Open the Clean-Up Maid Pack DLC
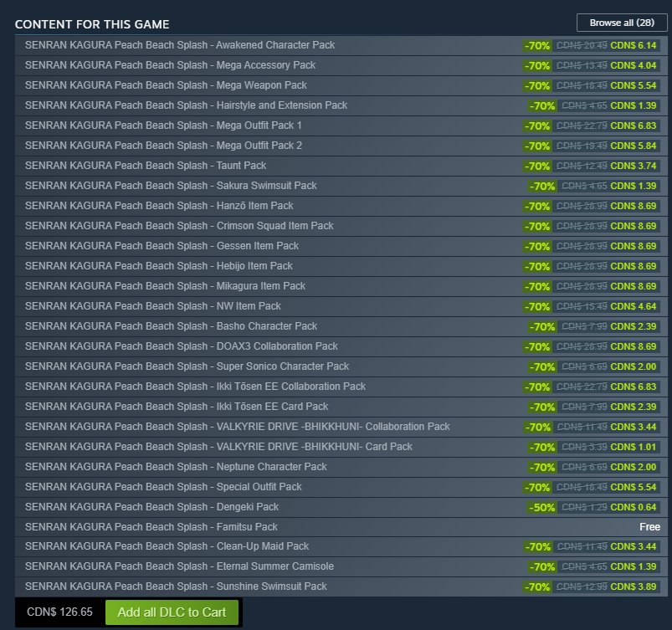 point(341,546)
